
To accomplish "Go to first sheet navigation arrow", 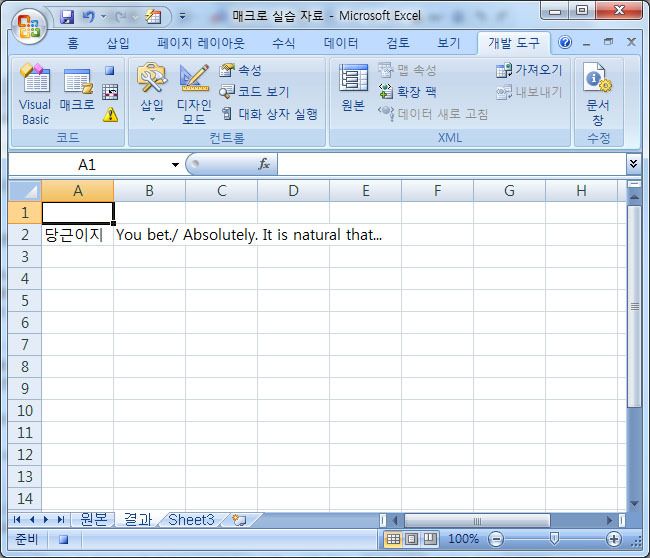I will coord(17,519).
